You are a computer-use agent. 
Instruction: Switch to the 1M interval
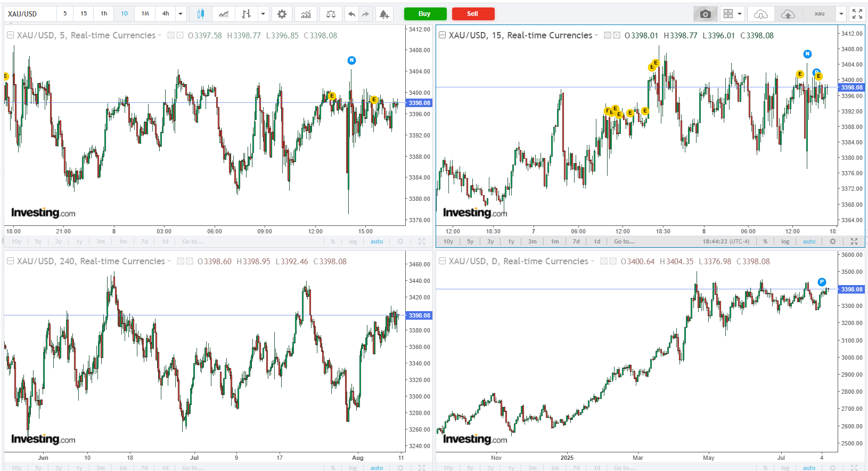145,14
